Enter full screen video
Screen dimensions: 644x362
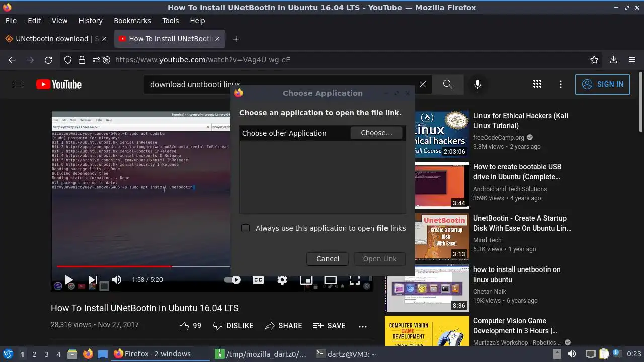pos(355,280)
